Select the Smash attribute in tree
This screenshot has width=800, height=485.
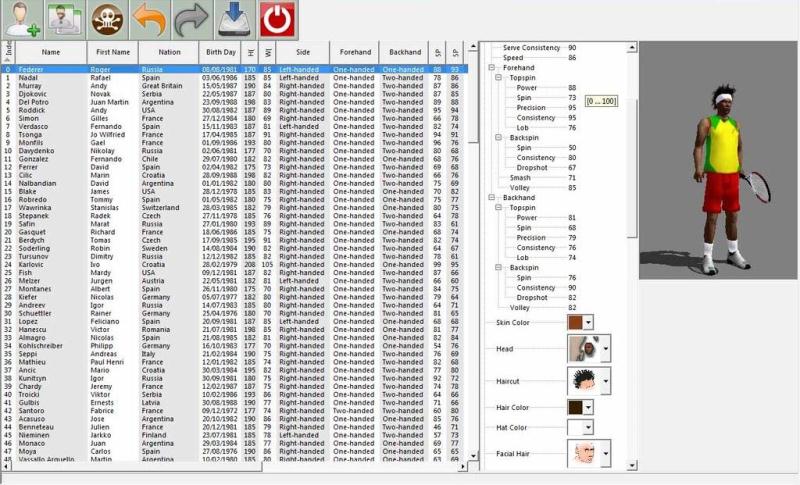521,177
